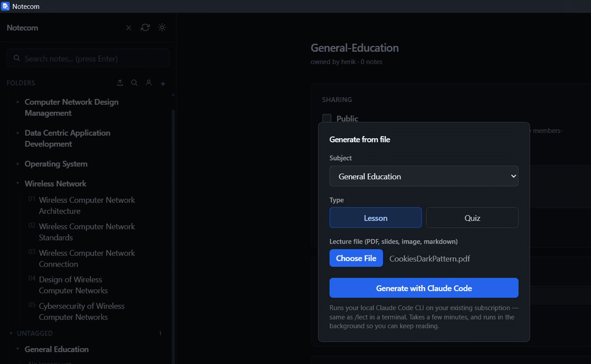The width and height of the screenshot is (591, 364).
Task: Click the Notecom title in sidebar header
Action: tap(23, 28)
